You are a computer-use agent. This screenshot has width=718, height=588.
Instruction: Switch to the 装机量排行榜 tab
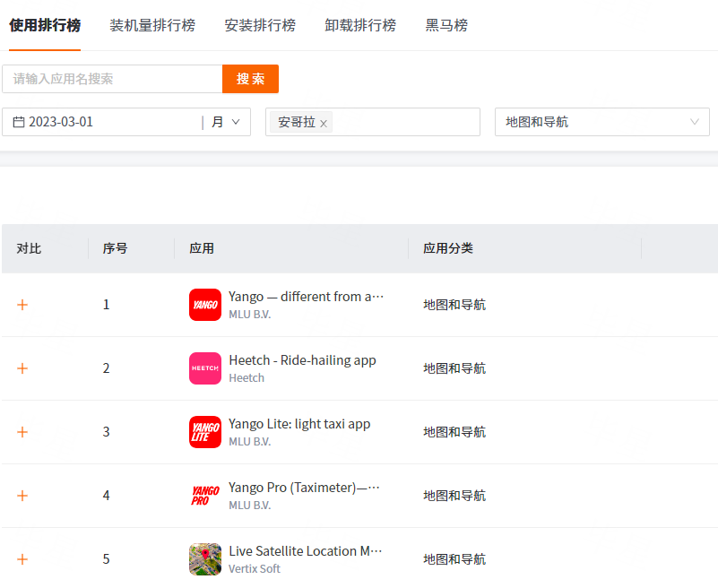click(152, 25)
